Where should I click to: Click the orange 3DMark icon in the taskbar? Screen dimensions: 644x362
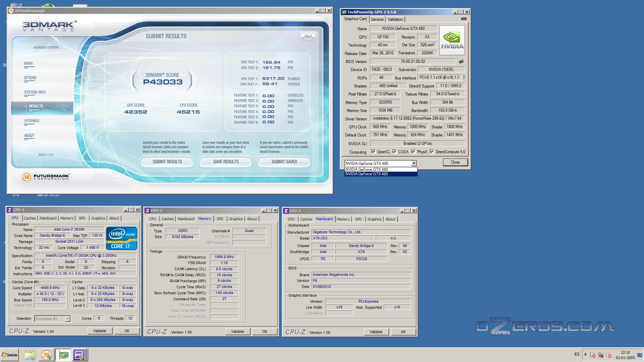pyautogui.click(x=47, y=355)
